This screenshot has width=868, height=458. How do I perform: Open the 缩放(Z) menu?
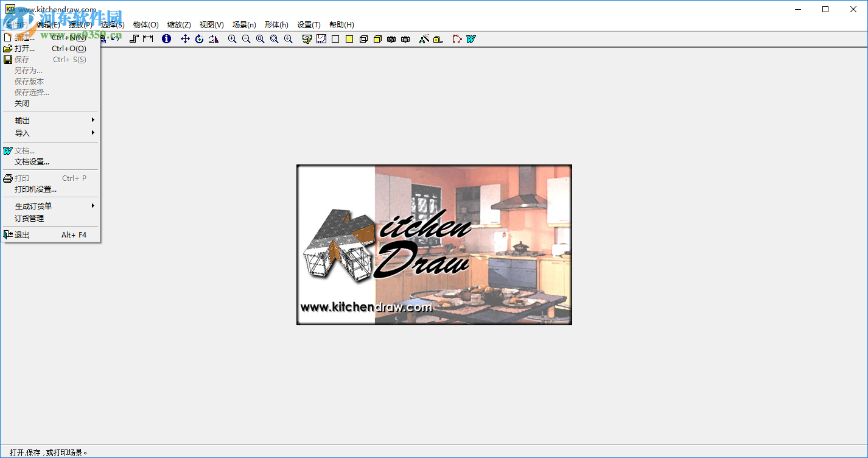179,25
